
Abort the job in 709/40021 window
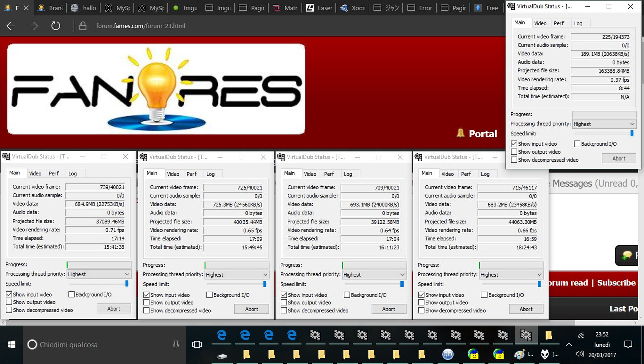click(x=389, y=309)
